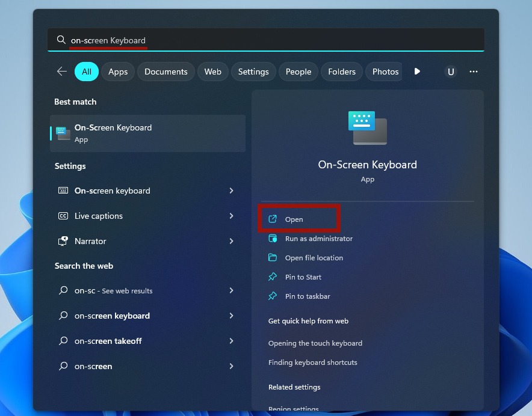Click the Open button
Viewport: 532px width, 416px height.
[293, 219]
